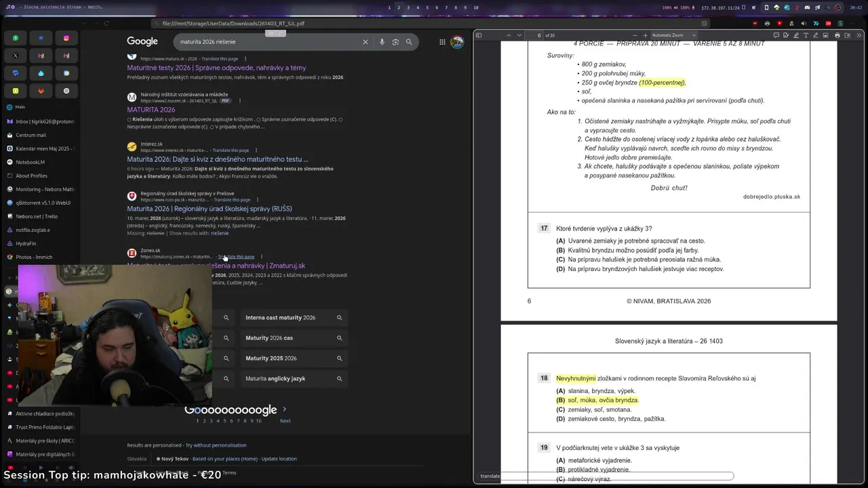
Task: Open the Centrum mail sidebar tab
Action: [39, 135]
